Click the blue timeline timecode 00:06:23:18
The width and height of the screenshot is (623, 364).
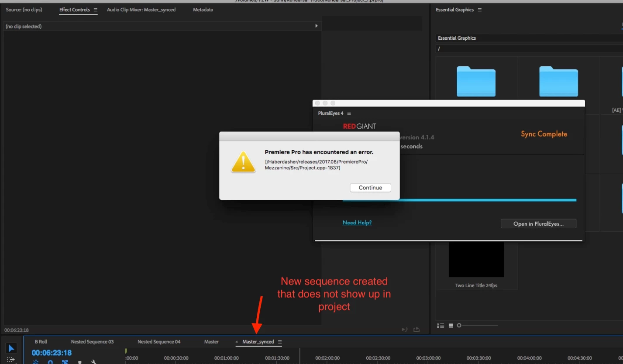[52, 353]
